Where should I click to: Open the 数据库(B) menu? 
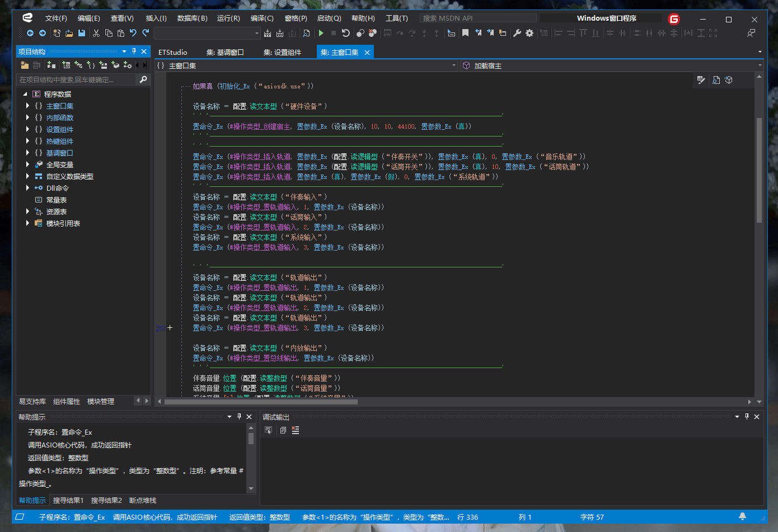tap(192, 18)
